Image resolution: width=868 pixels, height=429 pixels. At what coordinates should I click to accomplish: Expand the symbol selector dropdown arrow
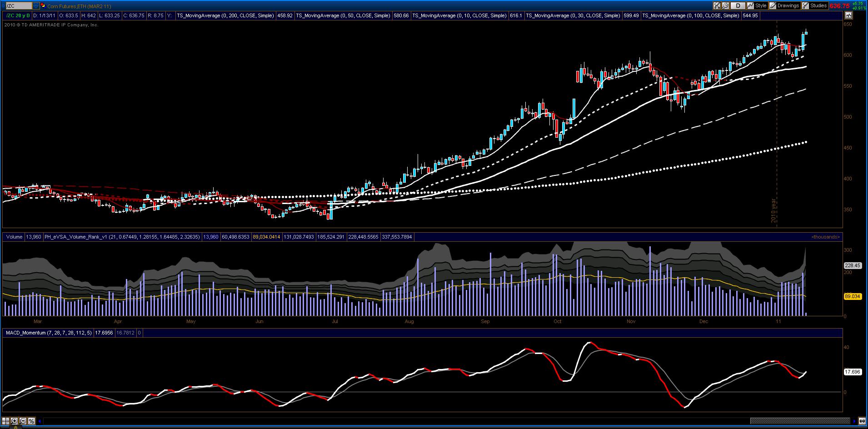tap(36, 6)
